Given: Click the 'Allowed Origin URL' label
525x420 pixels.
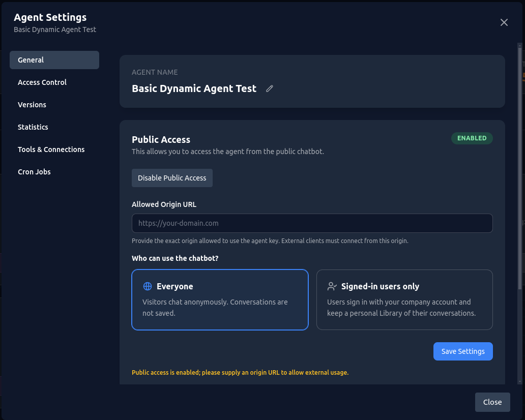Looking at the screenshot, I should pos(164,204).
